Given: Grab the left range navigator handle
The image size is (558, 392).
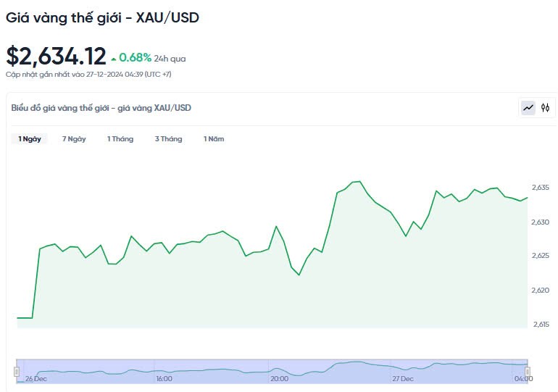Looking at the screenshot, I should [x=17, y=371].
